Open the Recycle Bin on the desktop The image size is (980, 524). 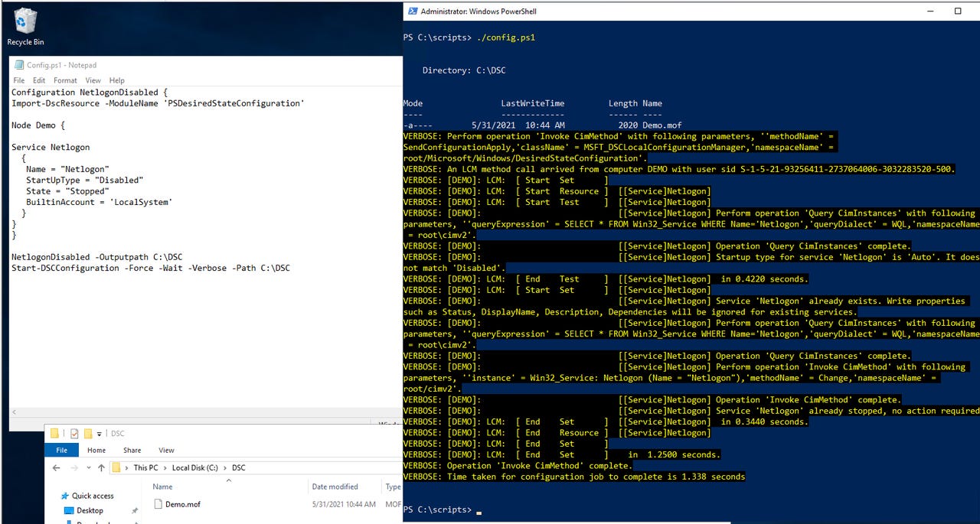pos(24,21)
